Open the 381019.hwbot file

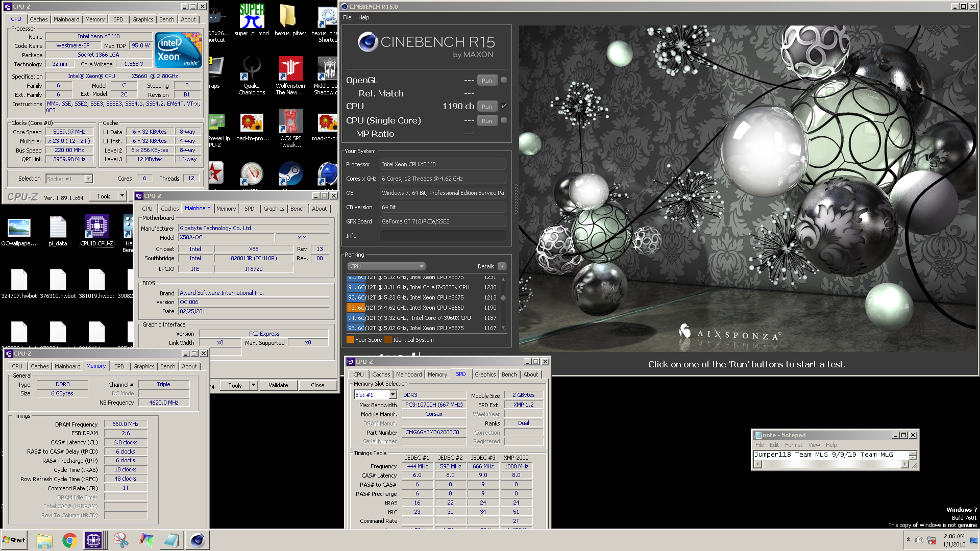[x=96, y=284]
